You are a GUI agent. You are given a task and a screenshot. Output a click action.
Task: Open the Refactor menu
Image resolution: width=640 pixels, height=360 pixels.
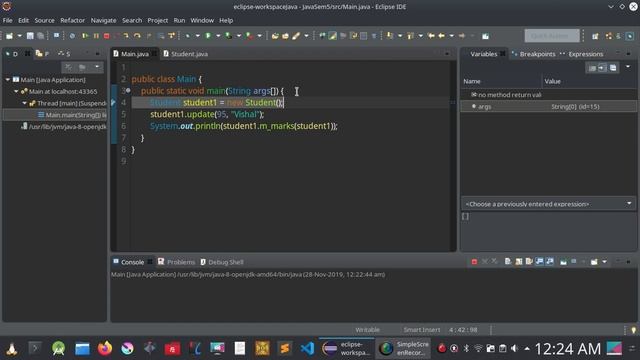(x=73, y=20)
